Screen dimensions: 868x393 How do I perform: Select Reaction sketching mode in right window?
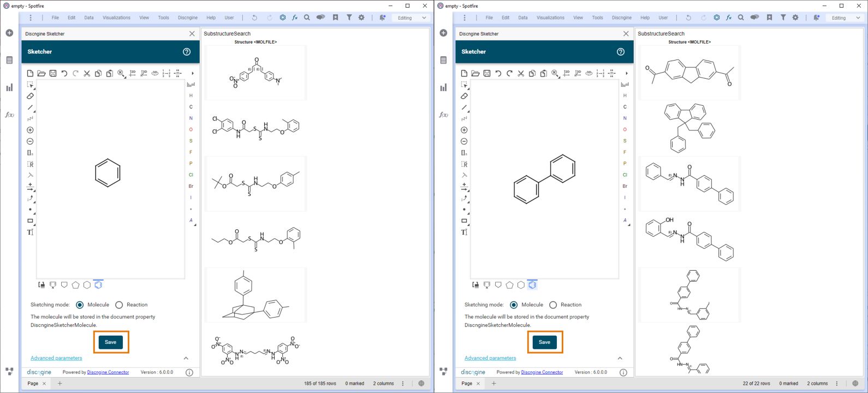[553, 305]
